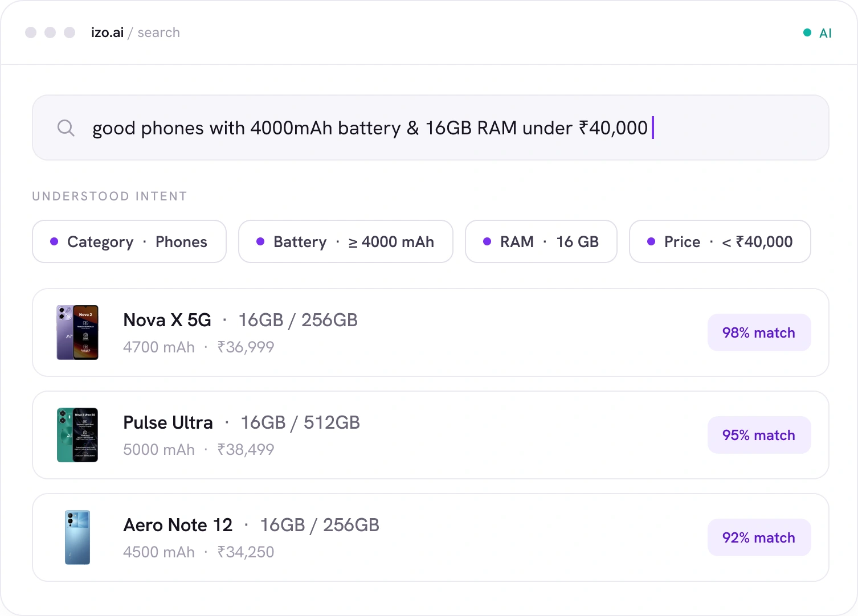Click the search breadcrumb label
858x616 pixels.
tap(159, 32)
